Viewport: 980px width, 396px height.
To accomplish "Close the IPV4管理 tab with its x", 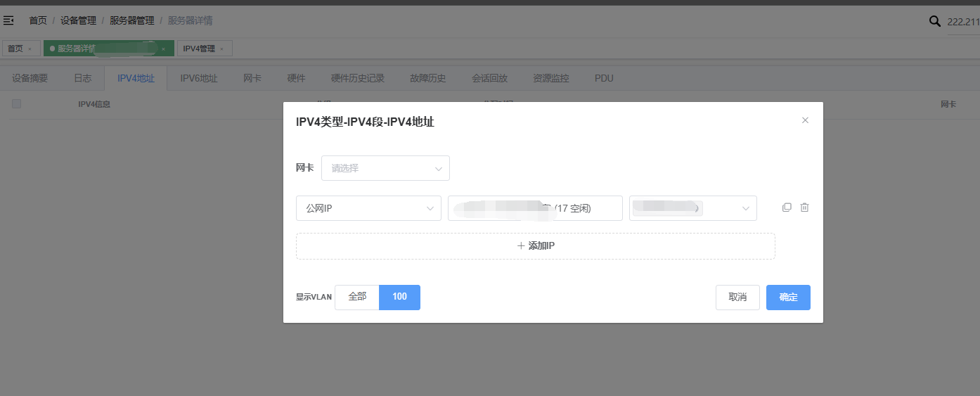I will (221, 49).
